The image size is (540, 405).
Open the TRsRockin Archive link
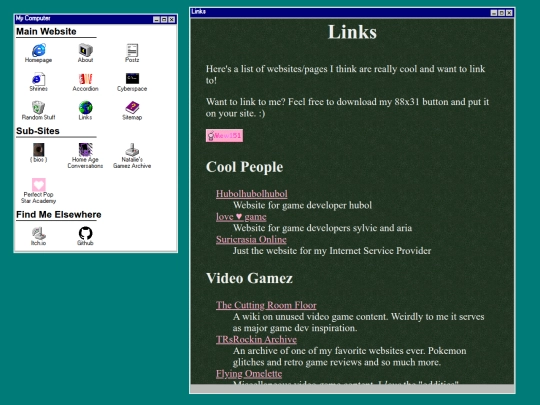click(256, 340)
